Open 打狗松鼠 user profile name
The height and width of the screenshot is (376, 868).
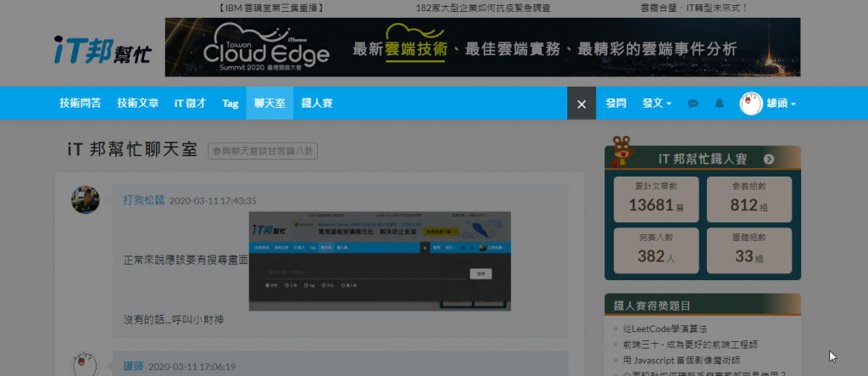(x=144, y=200)
